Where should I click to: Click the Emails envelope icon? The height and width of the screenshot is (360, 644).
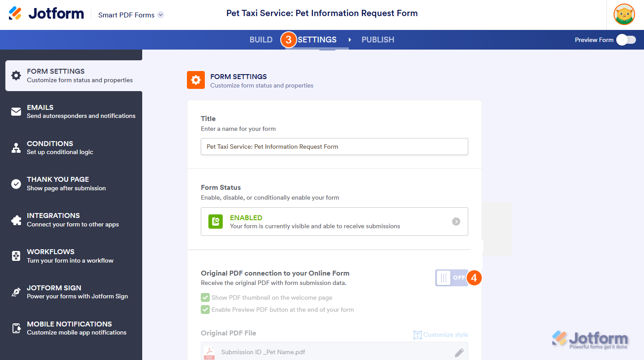click(16, 112)
